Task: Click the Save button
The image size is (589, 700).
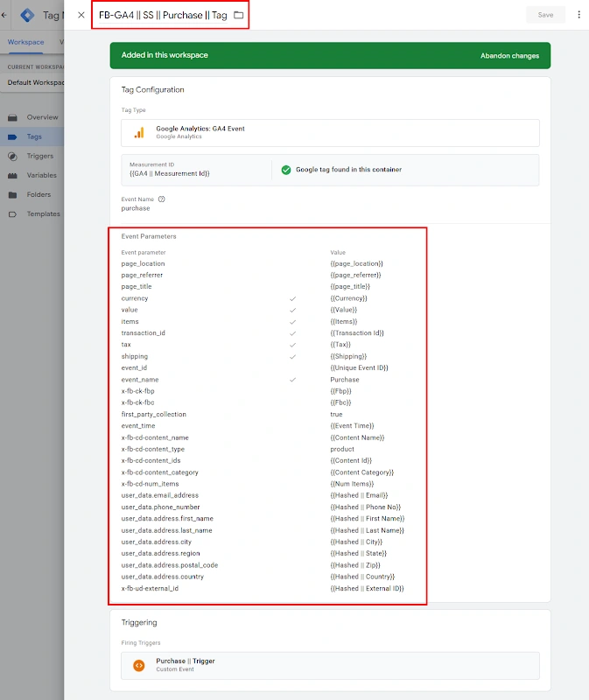Action: (x=545, y=15)
